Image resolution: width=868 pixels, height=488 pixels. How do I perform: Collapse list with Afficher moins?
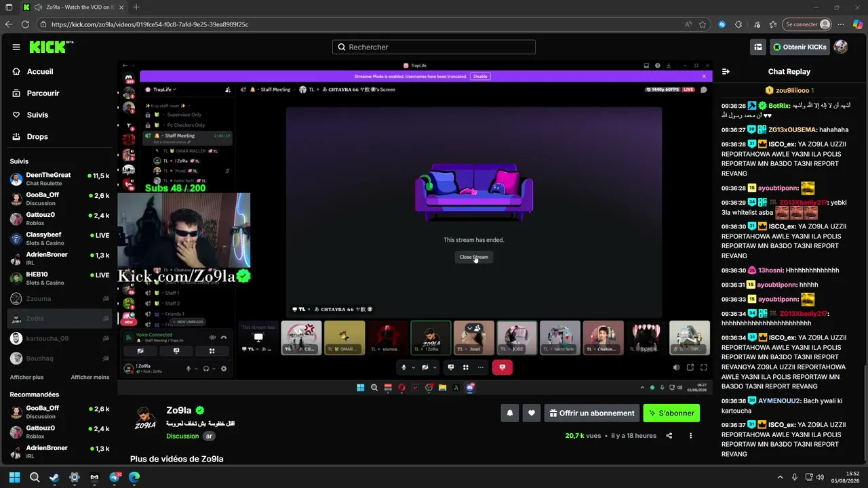(90, 377)
